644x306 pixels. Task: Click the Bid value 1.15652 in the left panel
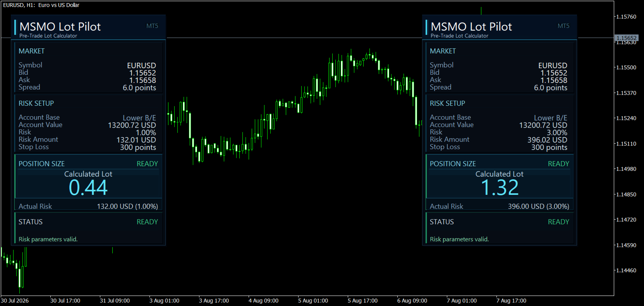pyautogui.click(x=143, y=73)
